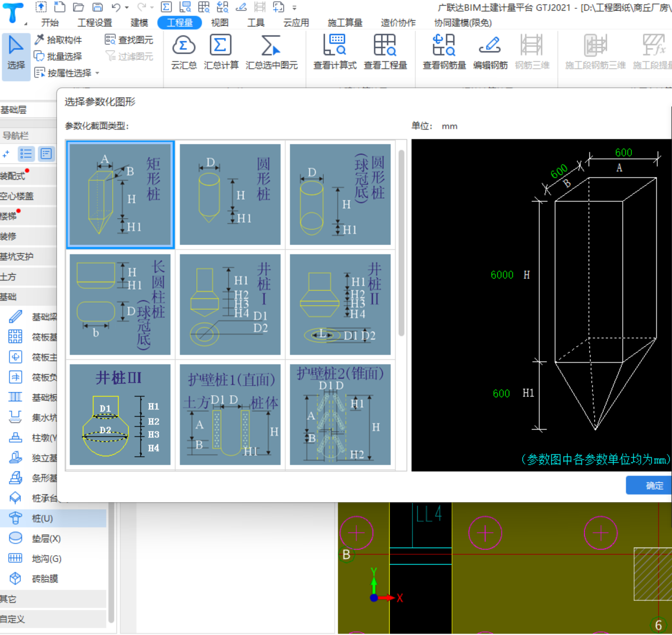Click the add plus icon in 导航栏
This screenshot has width=672, height=635.
[x=6, y=154]
